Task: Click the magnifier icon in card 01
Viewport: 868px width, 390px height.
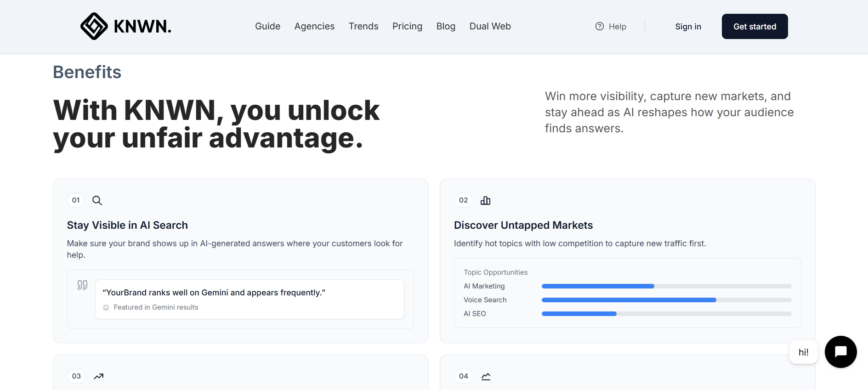Action: click(x=97, y=200)
